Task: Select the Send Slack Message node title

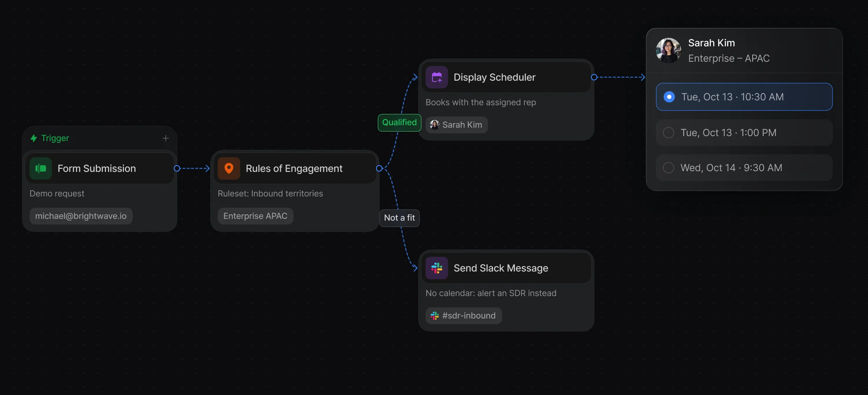Action: [501, 268]
